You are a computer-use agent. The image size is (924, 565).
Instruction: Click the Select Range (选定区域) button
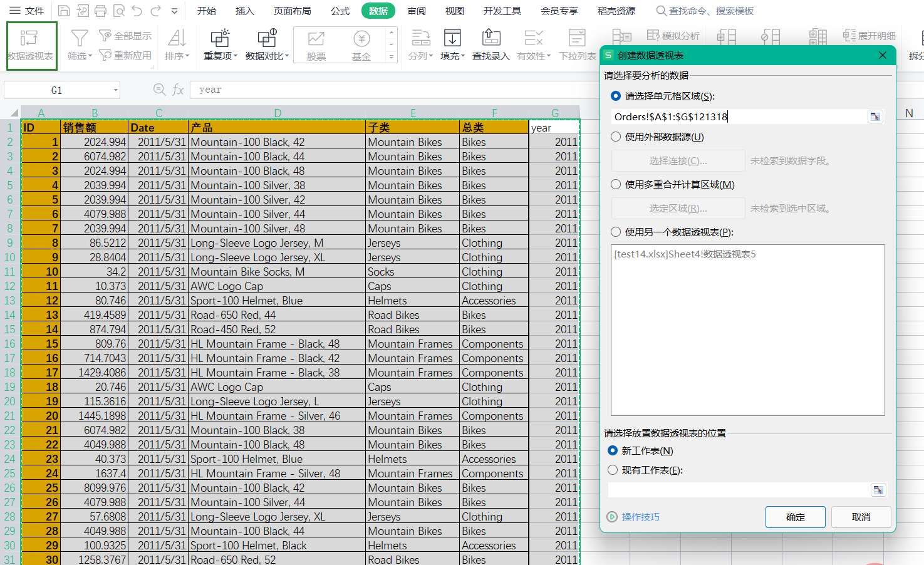(x=678, y=209)
